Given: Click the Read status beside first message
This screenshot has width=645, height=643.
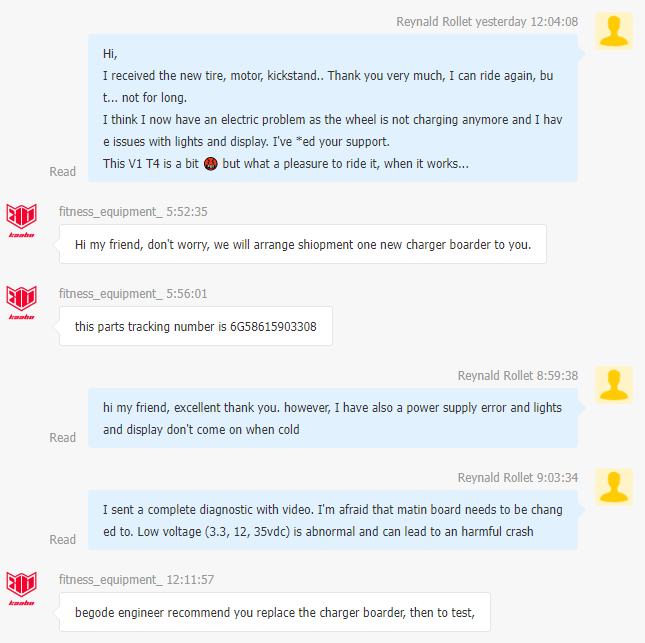Looking at the screenshot, I should 63,172.
